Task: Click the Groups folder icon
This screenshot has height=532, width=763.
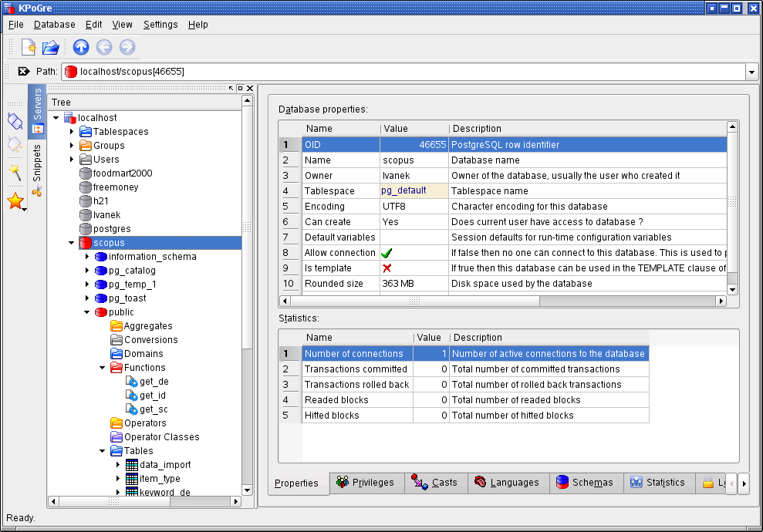Action: coord(86,146)
